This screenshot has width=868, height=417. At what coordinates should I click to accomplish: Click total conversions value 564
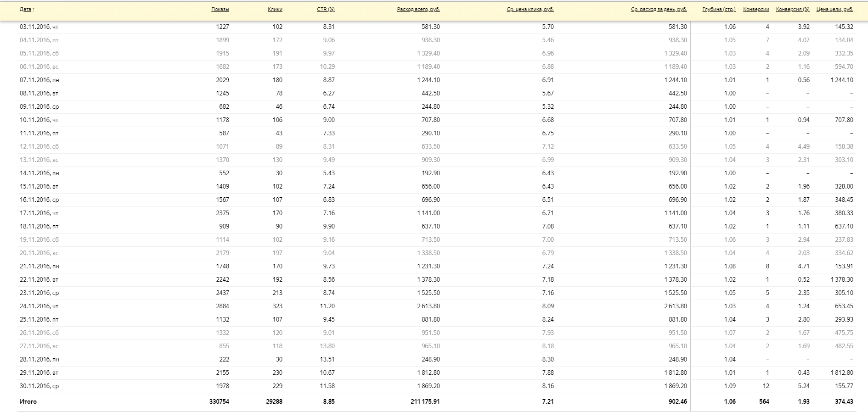[x=764, y=401]
